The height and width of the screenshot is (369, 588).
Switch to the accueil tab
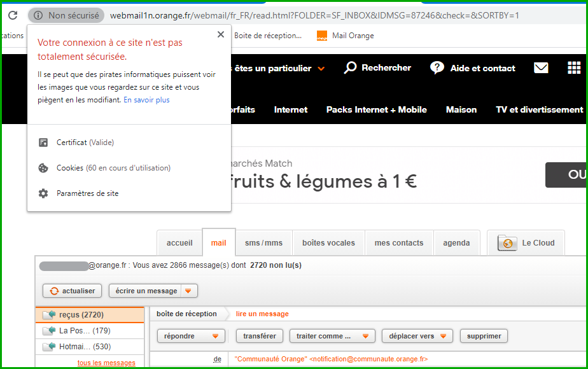click(179, 243)
